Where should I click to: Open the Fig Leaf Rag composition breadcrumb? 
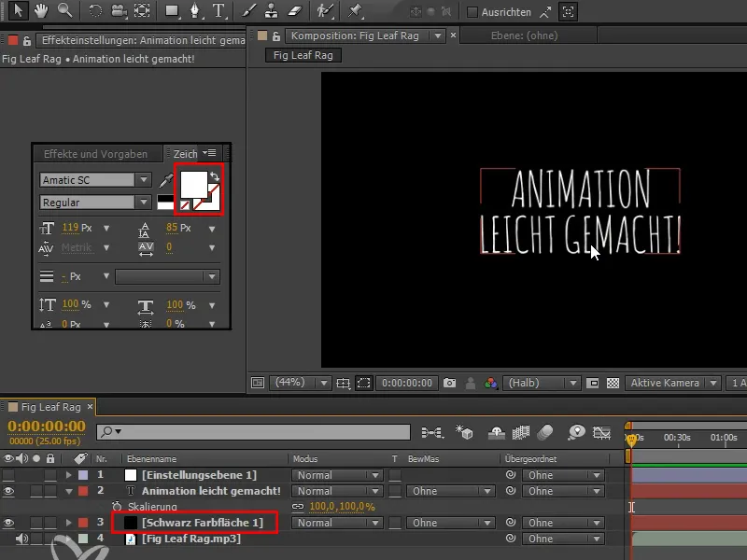pyautogui.click(x=303, y=55)
